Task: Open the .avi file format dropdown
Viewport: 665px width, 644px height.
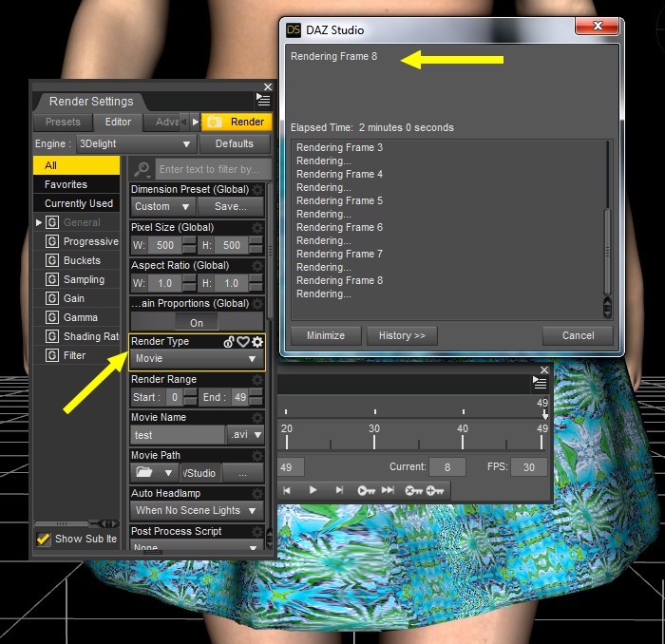Action: 245,435
